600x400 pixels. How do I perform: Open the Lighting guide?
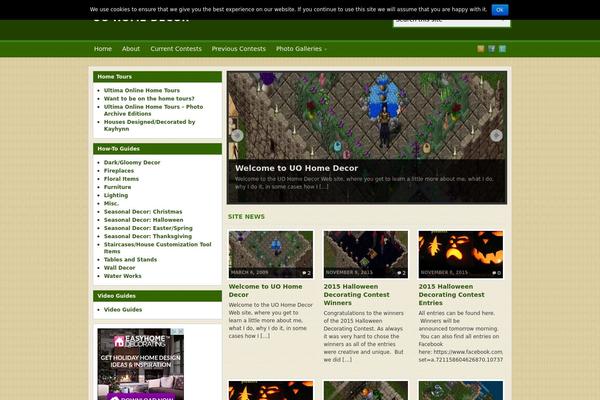pos(116,195)
